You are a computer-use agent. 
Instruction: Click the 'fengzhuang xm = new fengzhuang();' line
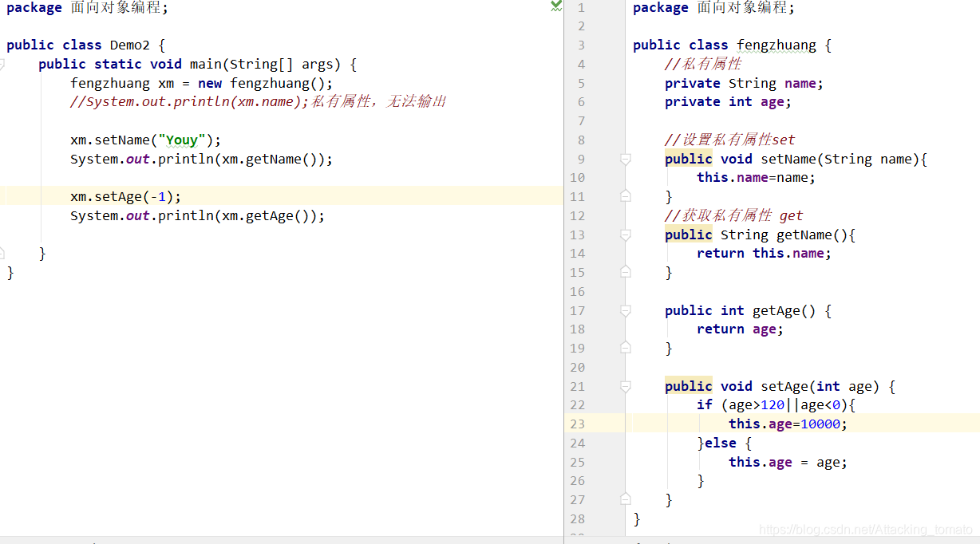click(x=201, y=83)
